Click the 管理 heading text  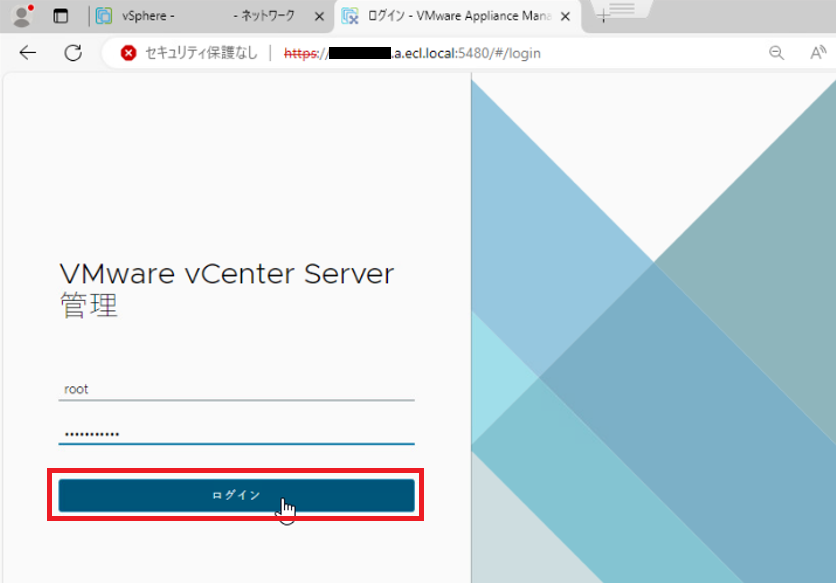(x=89, y=305)
